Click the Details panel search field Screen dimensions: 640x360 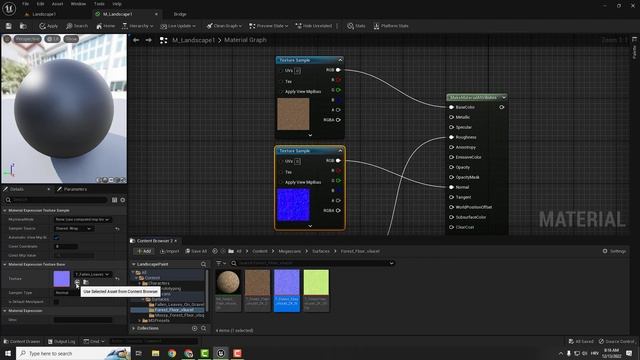pos(57,200)
